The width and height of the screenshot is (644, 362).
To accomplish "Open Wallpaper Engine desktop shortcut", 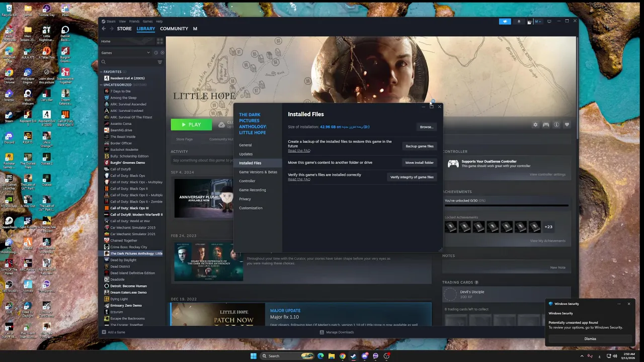I will click(x=28, y=75).
